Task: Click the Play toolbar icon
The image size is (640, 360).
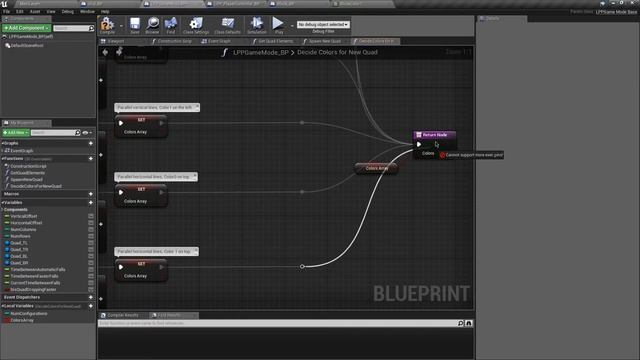Action: (x=278, y=25)
